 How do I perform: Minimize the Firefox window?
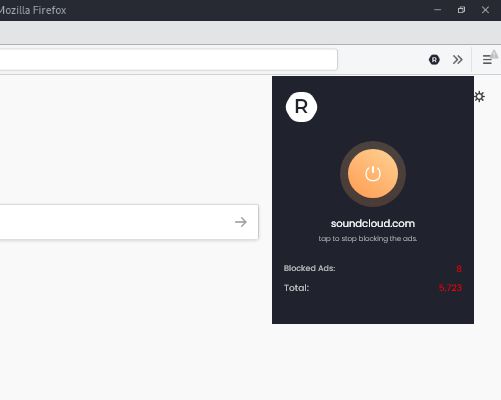pos(437,10)
